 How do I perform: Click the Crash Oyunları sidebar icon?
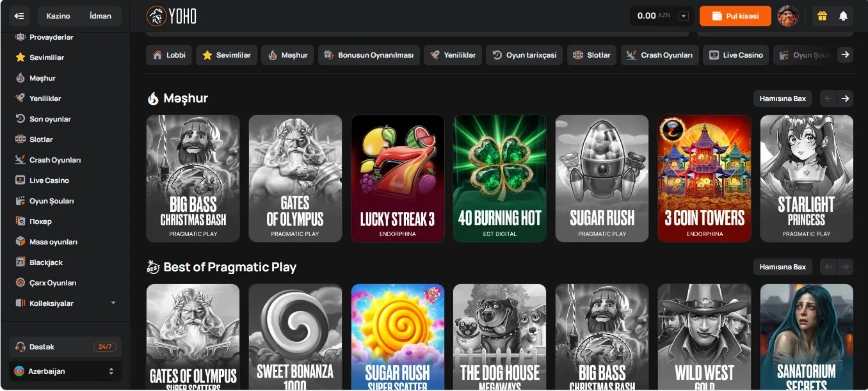click(20, 160)
